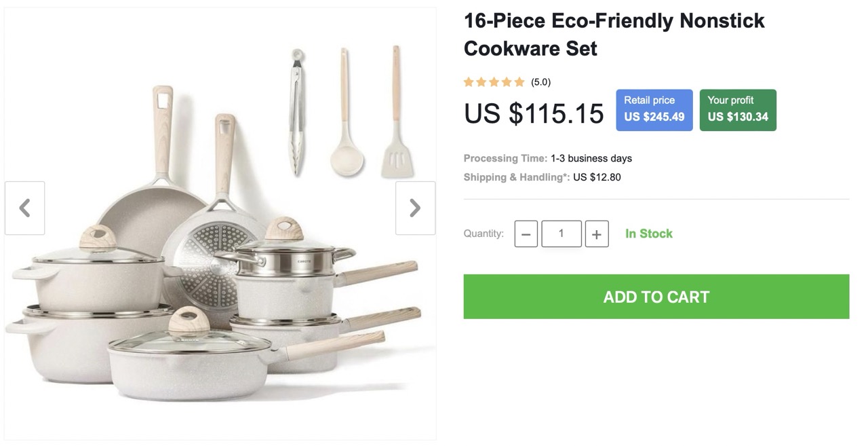The height and width of the screenshot is (446, 868).
Task: Click the US $115.15 price
Action: [534, 113]
